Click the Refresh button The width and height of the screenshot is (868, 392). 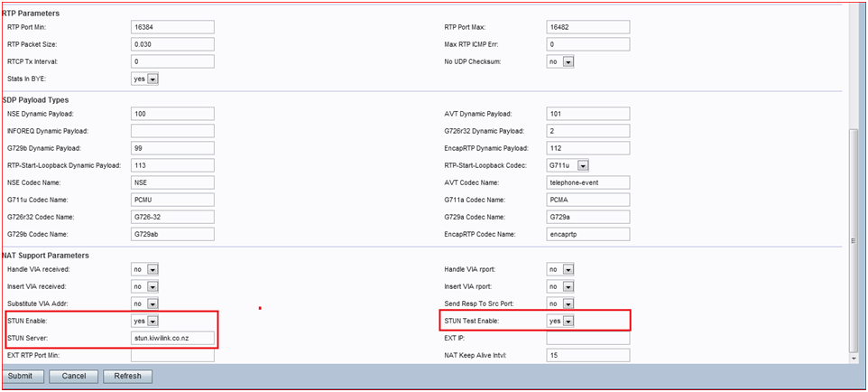click(x=127, y=376)
